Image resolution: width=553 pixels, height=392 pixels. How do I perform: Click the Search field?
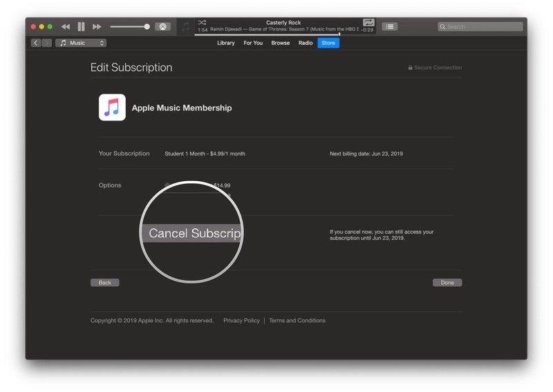480,26
